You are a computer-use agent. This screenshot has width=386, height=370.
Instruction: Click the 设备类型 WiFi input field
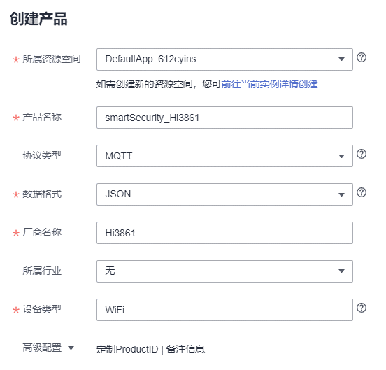tap(224, 310)
